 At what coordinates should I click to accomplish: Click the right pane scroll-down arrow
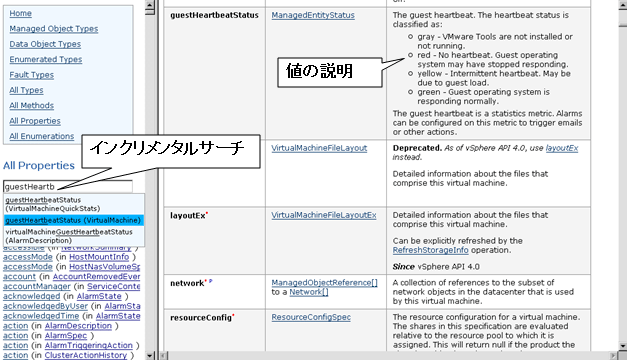[623, 346]
